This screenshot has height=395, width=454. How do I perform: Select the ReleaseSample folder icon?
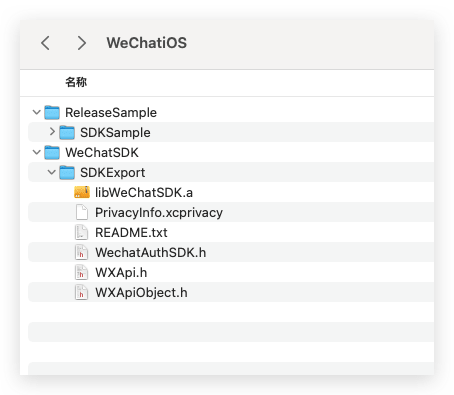pyautogui.click(x=52, y=113)
